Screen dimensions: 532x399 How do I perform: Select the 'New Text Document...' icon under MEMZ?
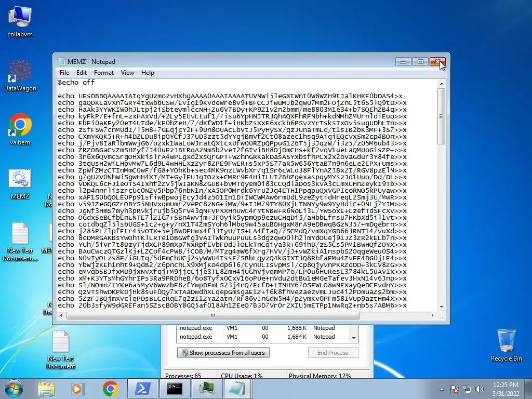[x=20, y=241]
